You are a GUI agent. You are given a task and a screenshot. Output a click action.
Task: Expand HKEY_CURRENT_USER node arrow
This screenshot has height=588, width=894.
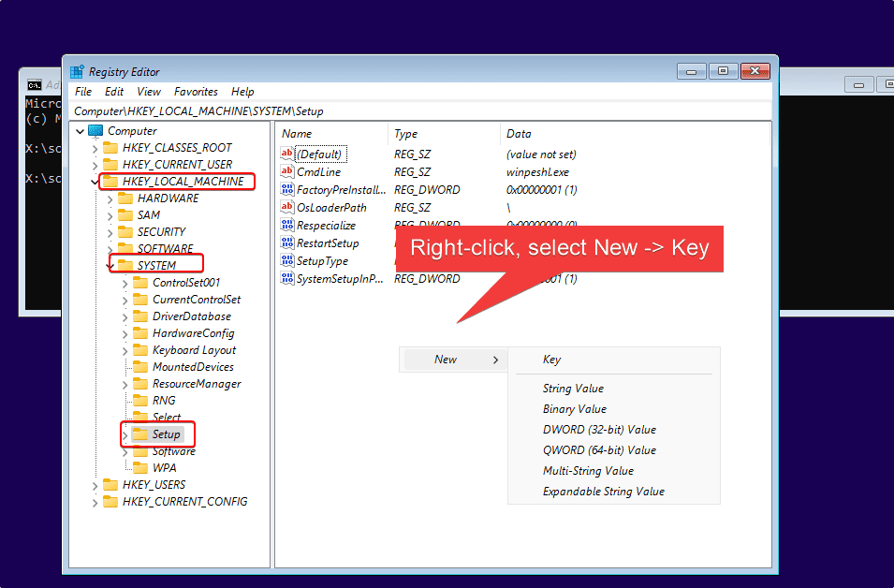[95, 165]
